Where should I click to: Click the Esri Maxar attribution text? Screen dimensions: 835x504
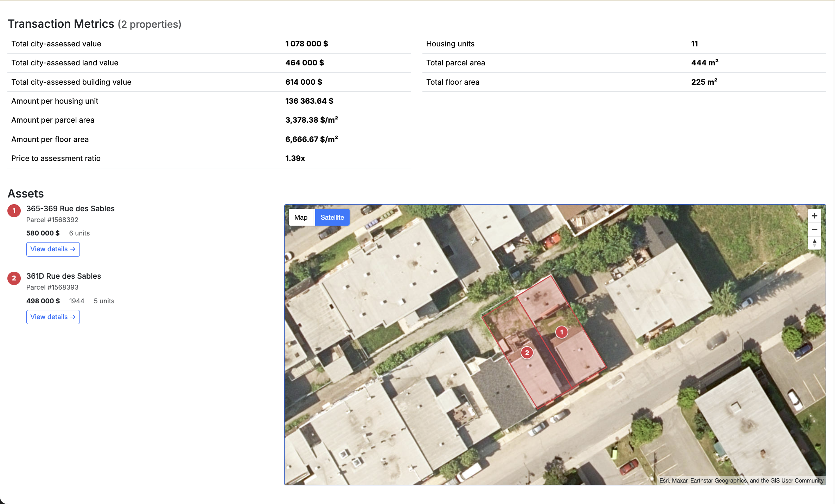[x=741, y=480]
